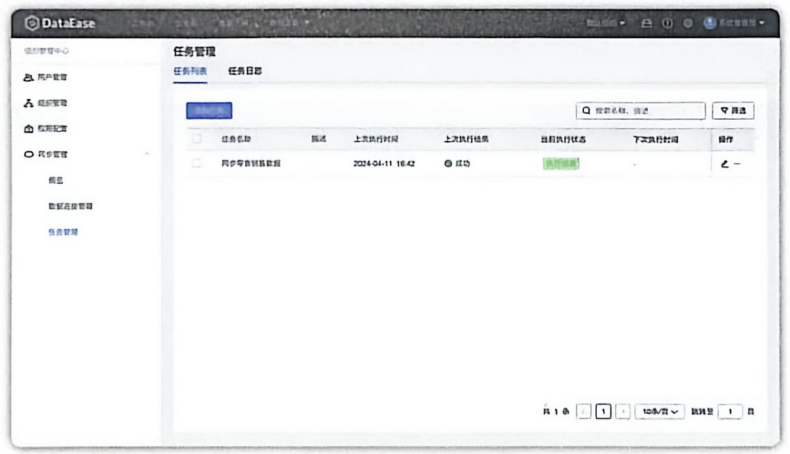This screenshot has width=790, height=454.
Task: Click the edit pencil icon in 操作 column
Action: tap(725, 164)
